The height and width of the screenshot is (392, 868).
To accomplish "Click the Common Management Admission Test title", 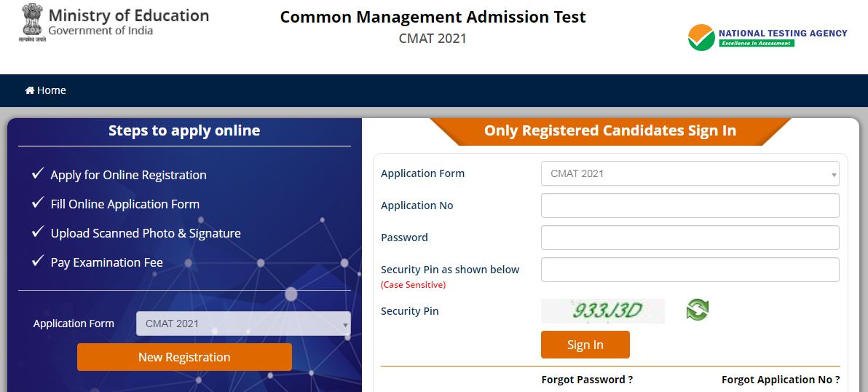I will tap(433, 17).
